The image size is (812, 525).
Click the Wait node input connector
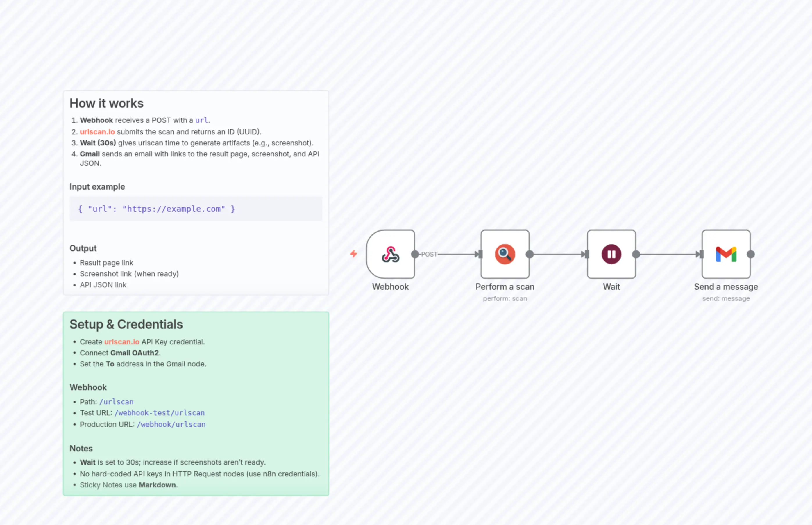tap(586, 254)
